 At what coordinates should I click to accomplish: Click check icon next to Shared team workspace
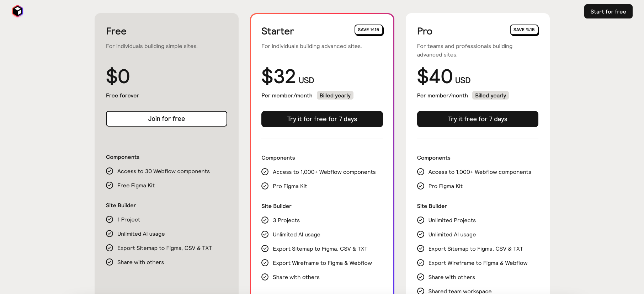(x=421, y=291)
